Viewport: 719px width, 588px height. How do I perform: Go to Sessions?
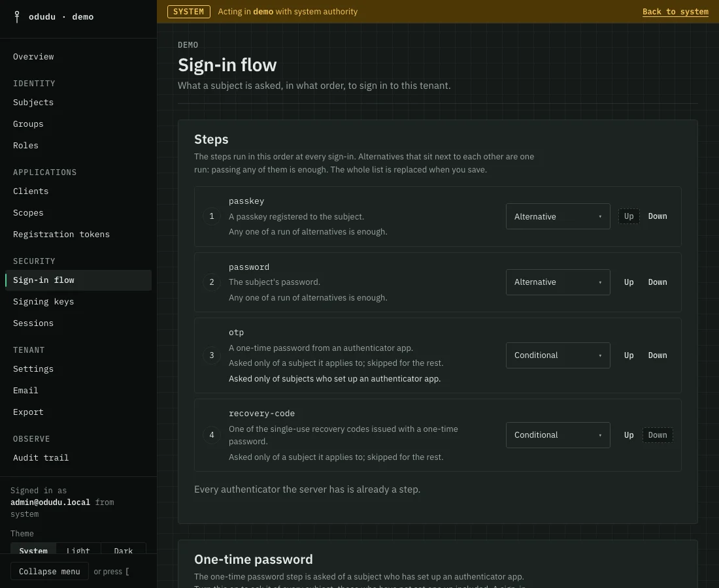[x=33, y=323]
